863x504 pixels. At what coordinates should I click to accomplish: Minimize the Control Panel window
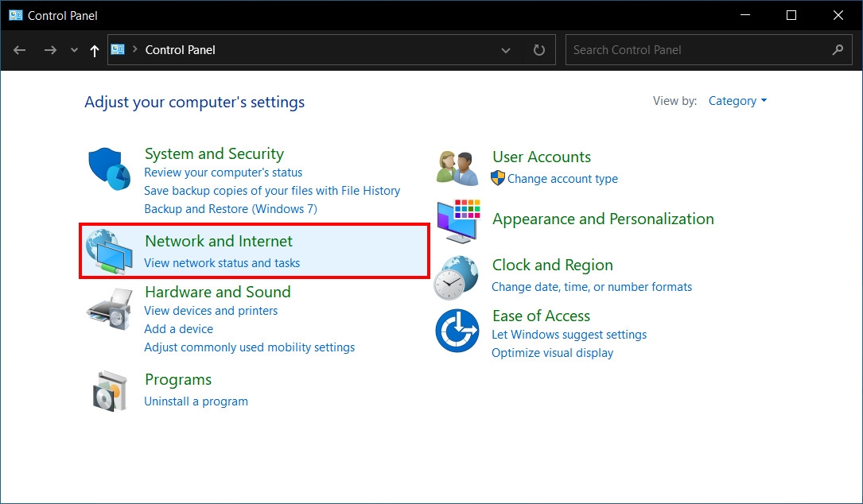745,15
